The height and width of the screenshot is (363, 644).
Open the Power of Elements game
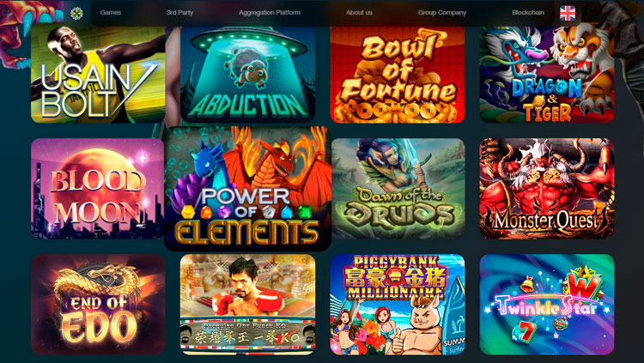(247, 189)
